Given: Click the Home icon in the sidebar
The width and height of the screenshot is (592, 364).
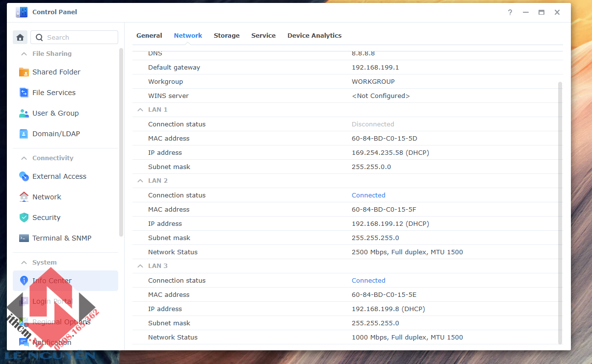Looking at the screenshot, I should click(x=20, y=37).
